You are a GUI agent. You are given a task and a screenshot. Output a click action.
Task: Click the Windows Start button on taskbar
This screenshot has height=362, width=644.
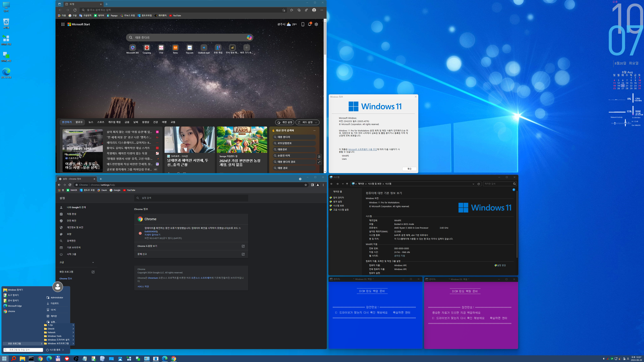(x=4, y=359)
